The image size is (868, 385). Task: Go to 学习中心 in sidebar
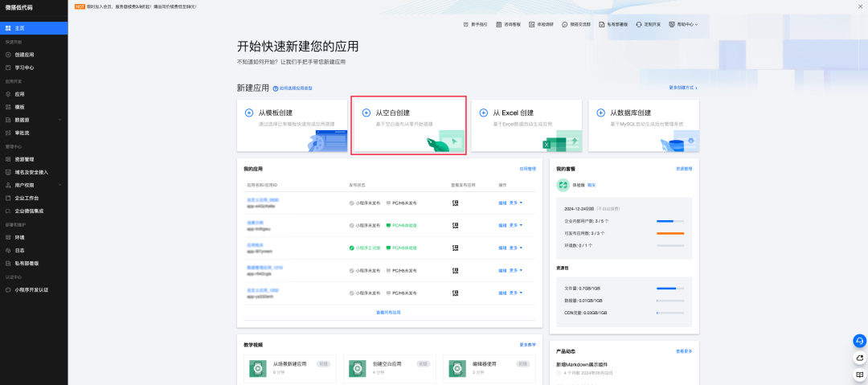34,68
